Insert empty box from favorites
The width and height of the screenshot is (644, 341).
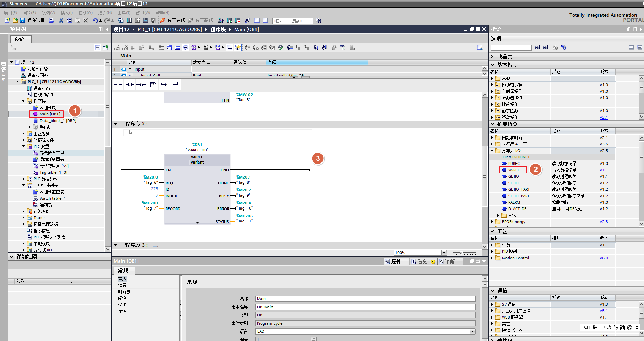click(x=152, y=84)
